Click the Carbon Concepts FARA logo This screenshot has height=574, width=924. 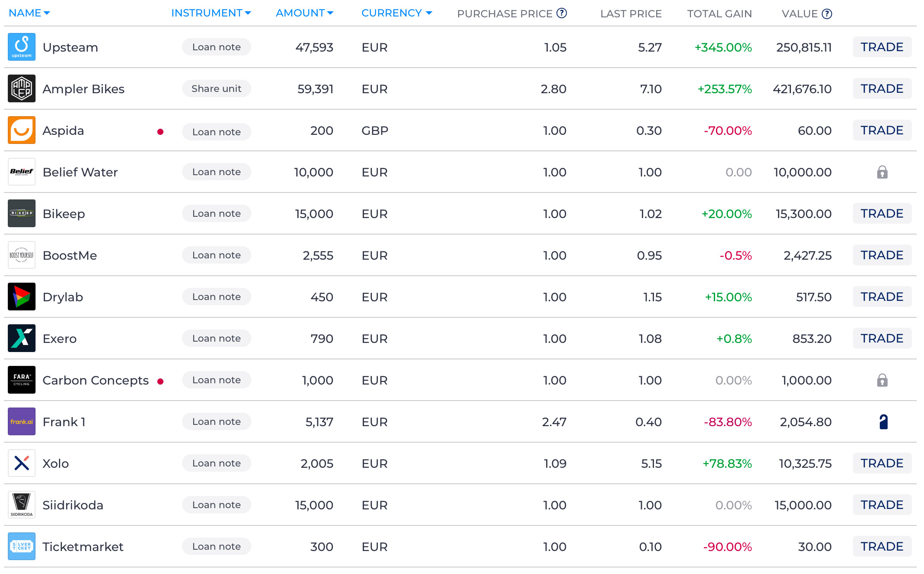point(22,380)
